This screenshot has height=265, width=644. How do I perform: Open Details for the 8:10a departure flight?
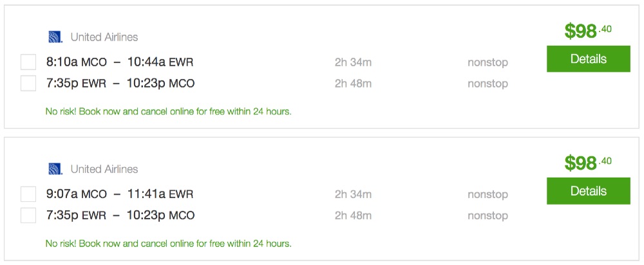point(588,59)
